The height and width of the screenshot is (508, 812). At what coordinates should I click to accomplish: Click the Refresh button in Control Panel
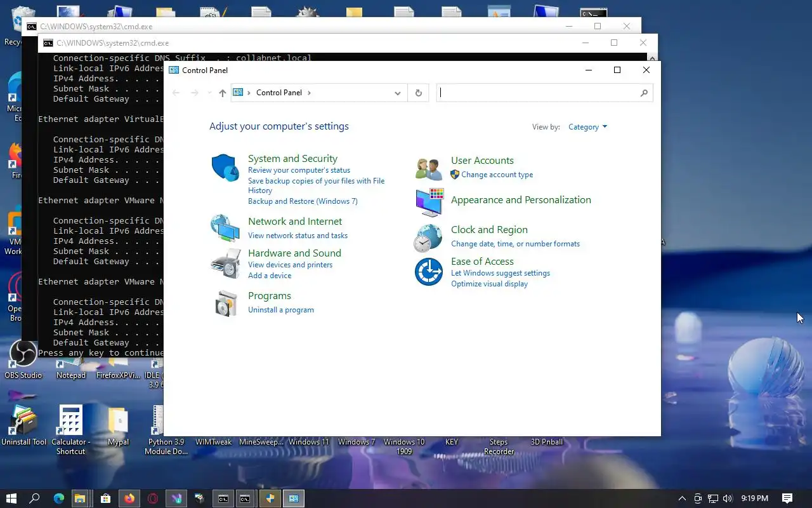pyautogui.click(x=418, y=93)
